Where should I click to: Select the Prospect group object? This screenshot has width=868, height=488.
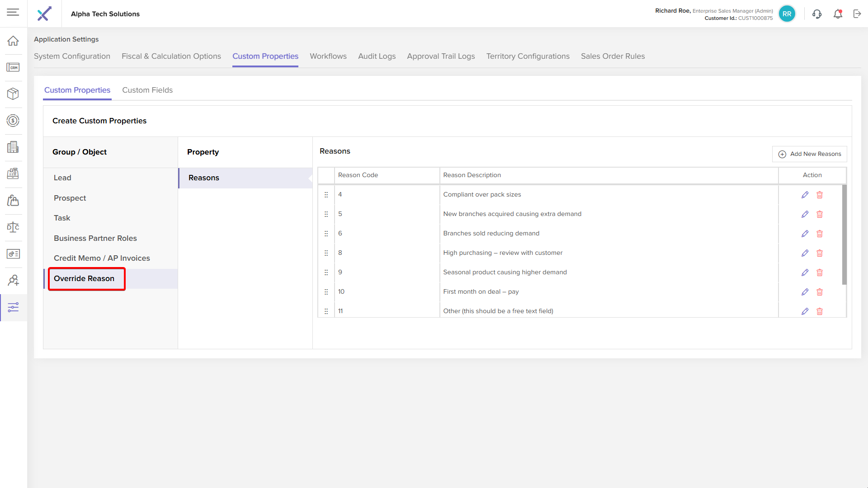coord(70,198)
